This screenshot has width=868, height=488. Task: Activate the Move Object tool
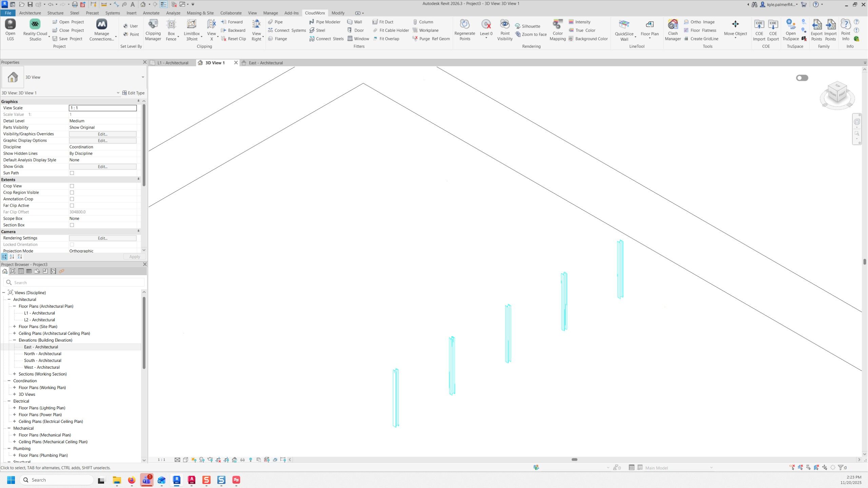[735, 27]
